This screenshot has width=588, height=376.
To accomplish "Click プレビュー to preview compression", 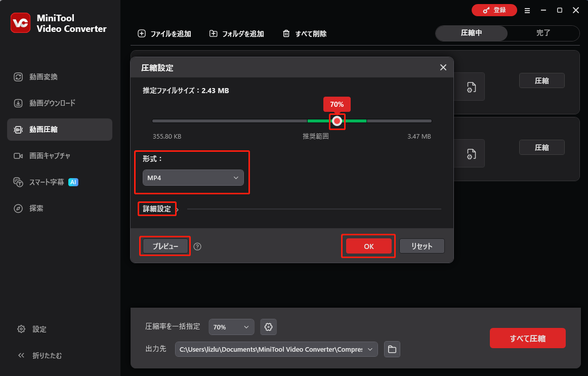I will (164, 246).
